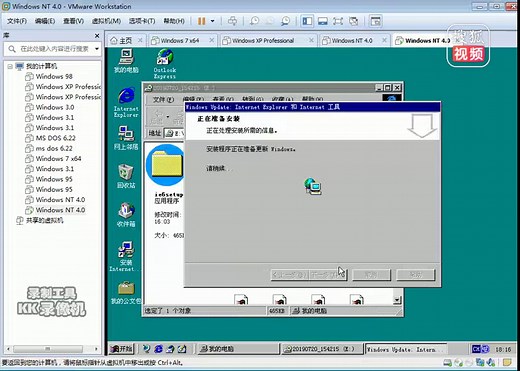The height and width of the screenshot is (371, 520).
Task: Open 文件(F) menu in the Explorer window
Action: point(163,99)
